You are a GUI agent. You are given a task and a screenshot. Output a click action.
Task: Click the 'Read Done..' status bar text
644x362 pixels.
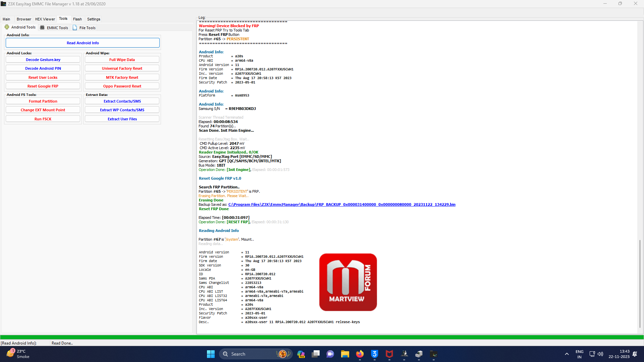coord(62,343)
